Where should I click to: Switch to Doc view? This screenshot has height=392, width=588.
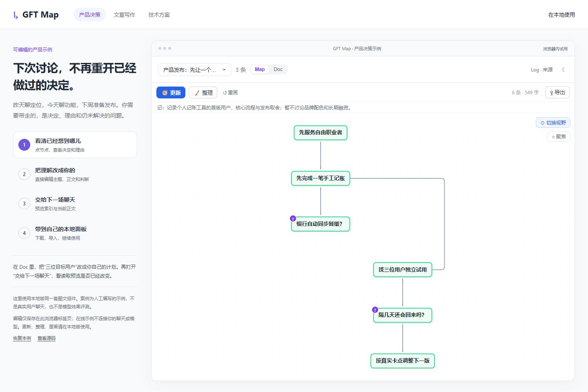point(278,69)
